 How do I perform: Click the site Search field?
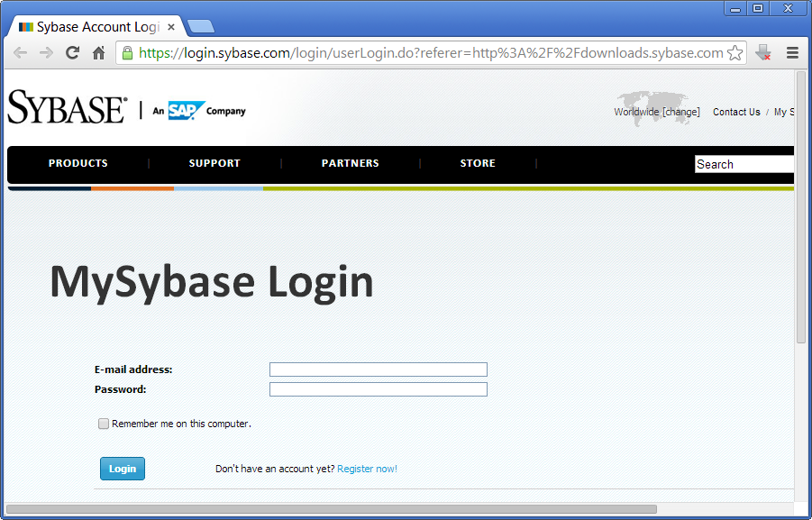coord(744,164)
